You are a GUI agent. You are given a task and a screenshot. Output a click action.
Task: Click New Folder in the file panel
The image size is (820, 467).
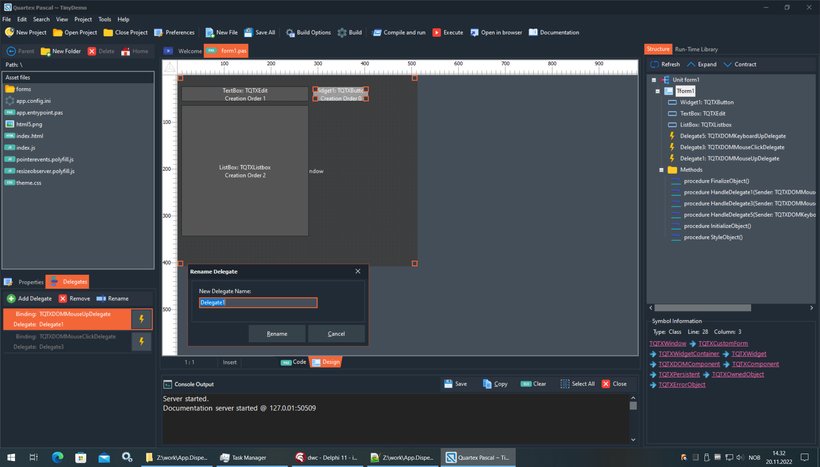pyautogui.click(x=61, y=51)
